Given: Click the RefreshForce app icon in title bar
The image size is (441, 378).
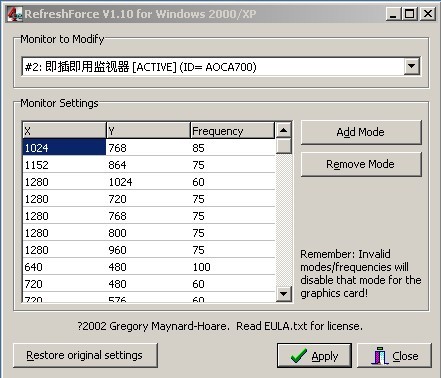Looking at the screenshot, I should click(14, 14).
